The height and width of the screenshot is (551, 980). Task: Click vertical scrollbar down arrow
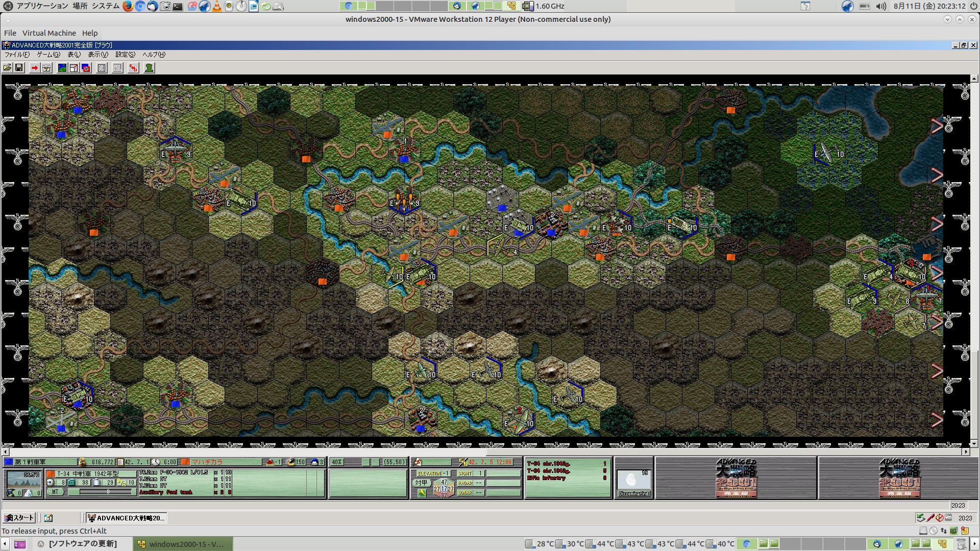[x=974, y=444]
